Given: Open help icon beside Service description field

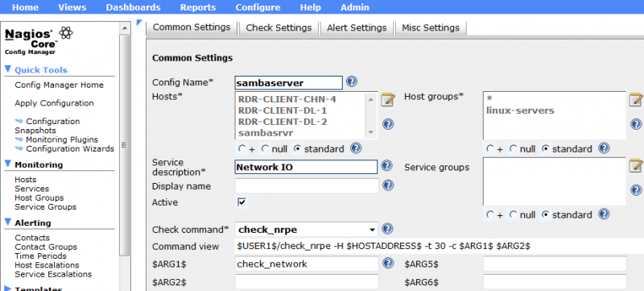Looking at the screenshot, I should (x=386, y=165).
